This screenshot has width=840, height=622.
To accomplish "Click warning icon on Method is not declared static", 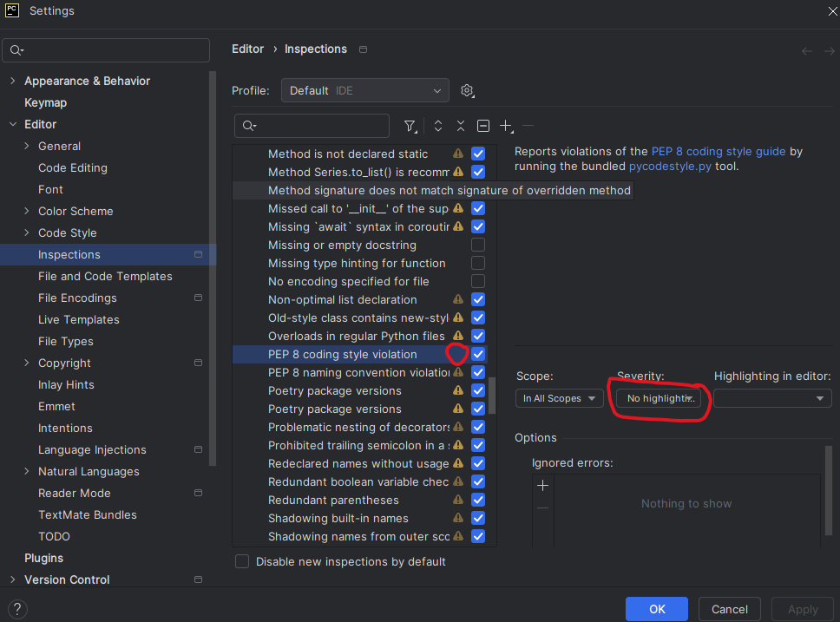I will 458,154.
